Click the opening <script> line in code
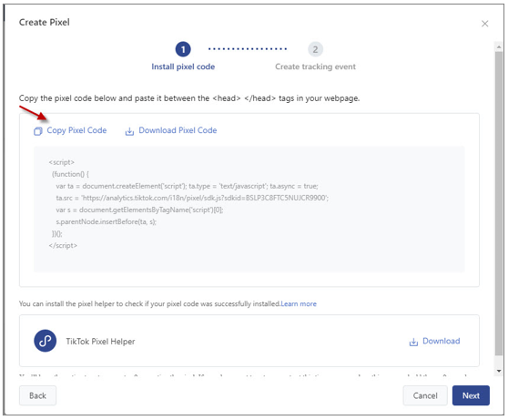Viewport: 508px width, 420px height. 62,162
